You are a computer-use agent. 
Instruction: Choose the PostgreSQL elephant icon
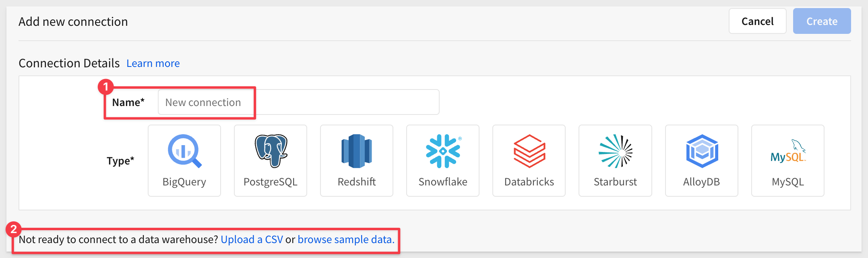point(271,151)
